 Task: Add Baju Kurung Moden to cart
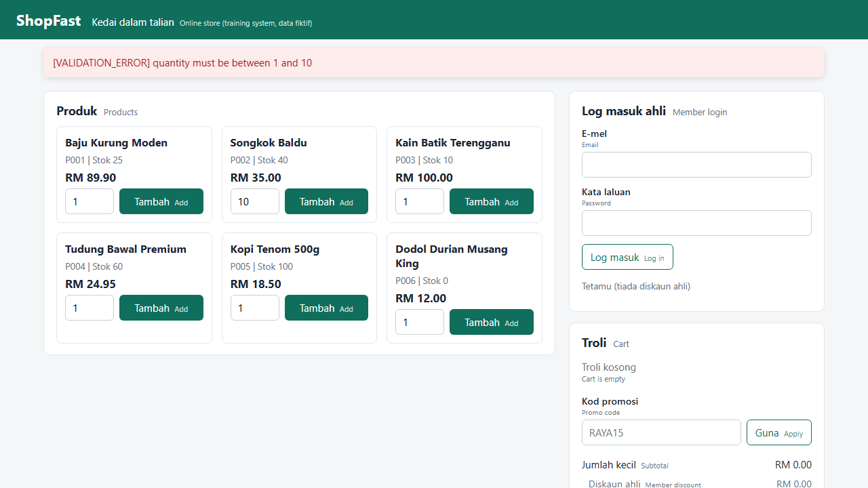coord(161,201)
